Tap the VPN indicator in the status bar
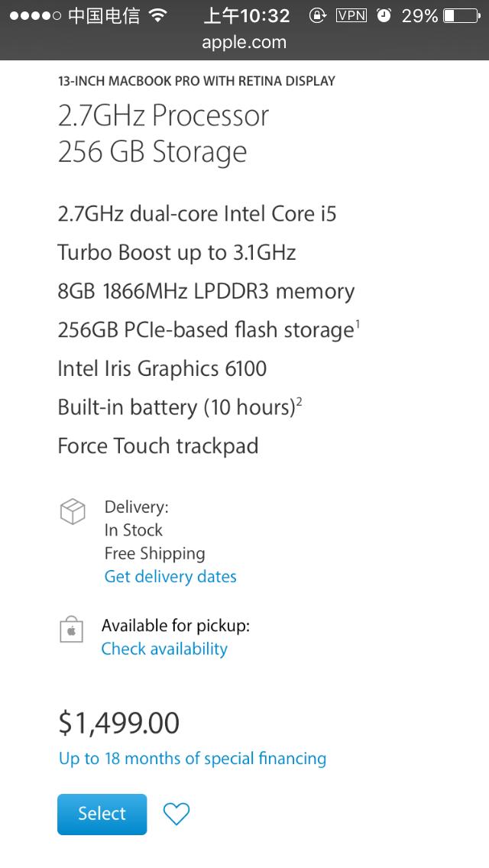The image size is (489, 868). point(351,14)
